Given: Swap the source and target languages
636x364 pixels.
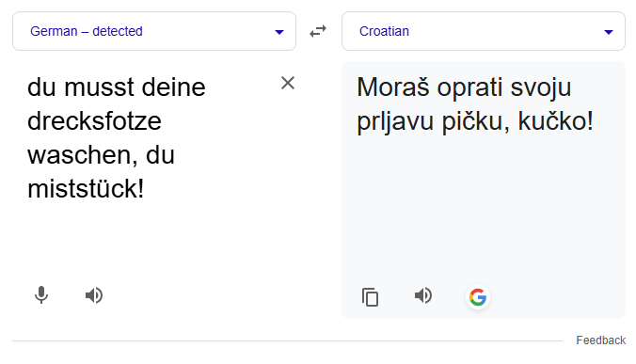Looking at the screenshot, I should pos(318,31).
